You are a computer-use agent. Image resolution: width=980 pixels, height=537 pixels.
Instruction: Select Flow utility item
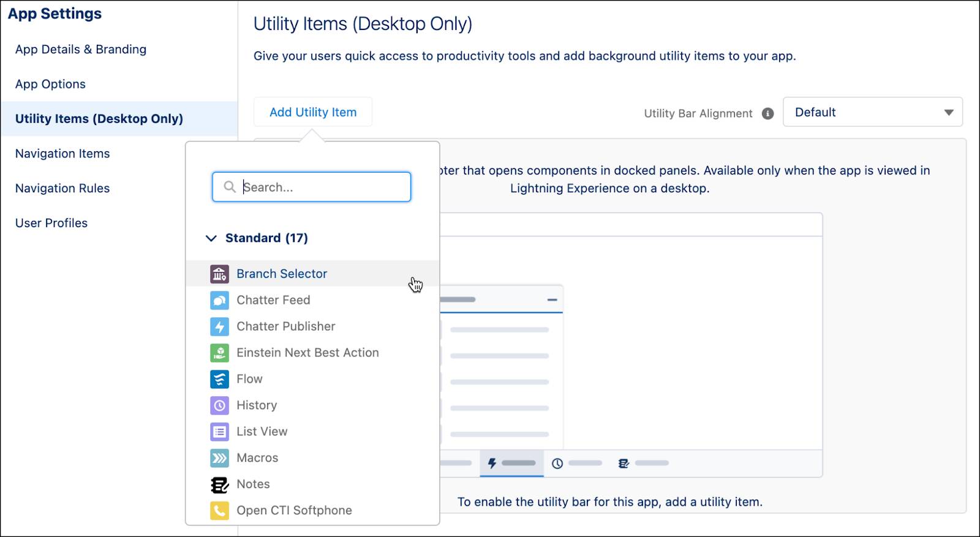coord(312,379)
